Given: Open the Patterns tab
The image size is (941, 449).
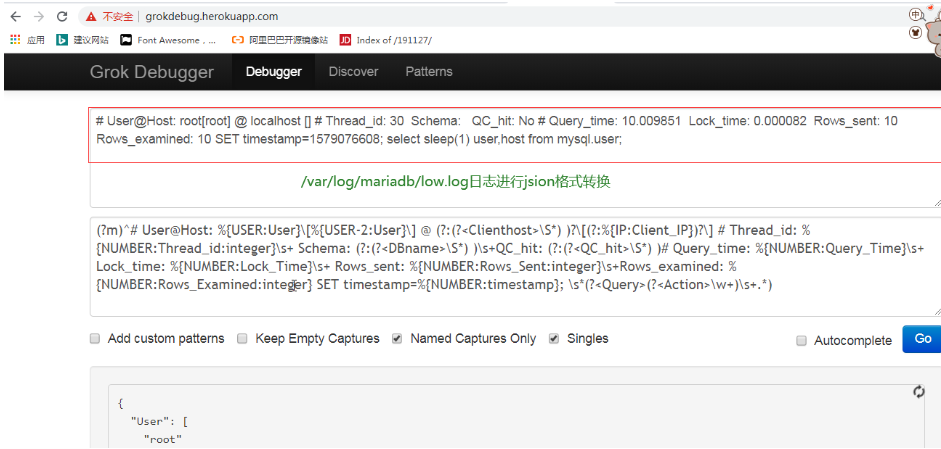Looking at the screenshot, I should (x=428, y=72).
